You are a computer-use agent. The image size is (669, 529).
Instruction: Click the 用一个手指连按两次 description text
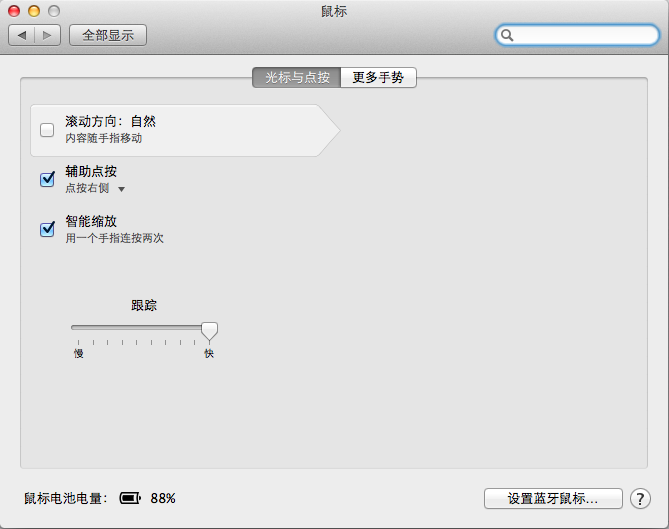pyautogui.click(x=114, y=238)
